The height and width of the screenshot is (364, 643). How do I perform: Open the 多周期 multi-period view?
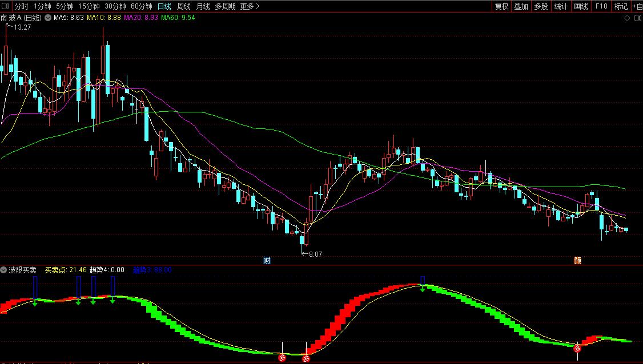tap(225, 6)
